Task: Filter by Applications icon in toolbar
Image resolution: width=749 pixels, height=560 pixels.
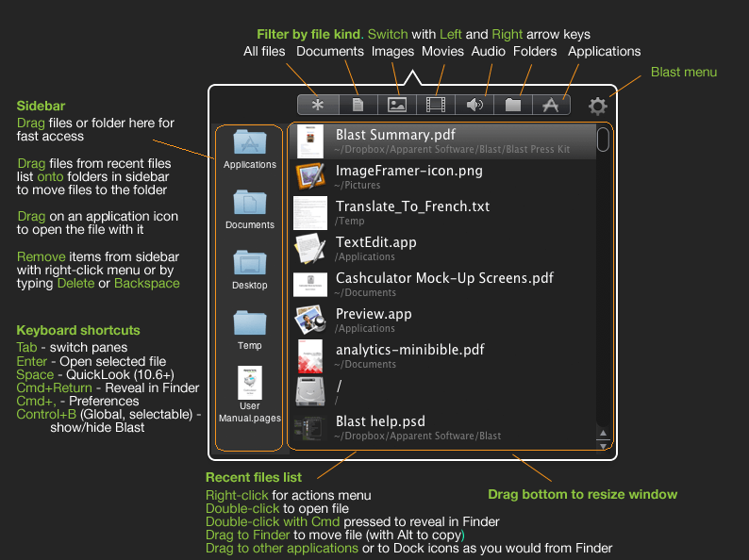Action: [x=551, y=105]
